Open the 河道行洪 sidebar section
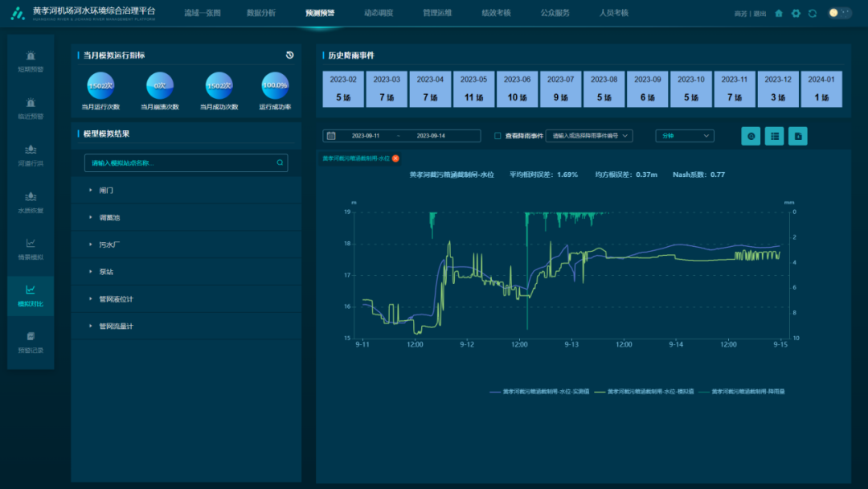 click(31, 154)
